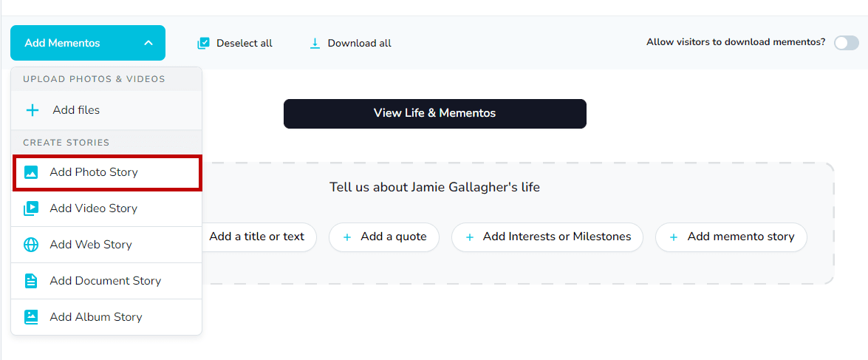Click Add a title or text
The width and height of the screenshot is (868, 360).
256,237
